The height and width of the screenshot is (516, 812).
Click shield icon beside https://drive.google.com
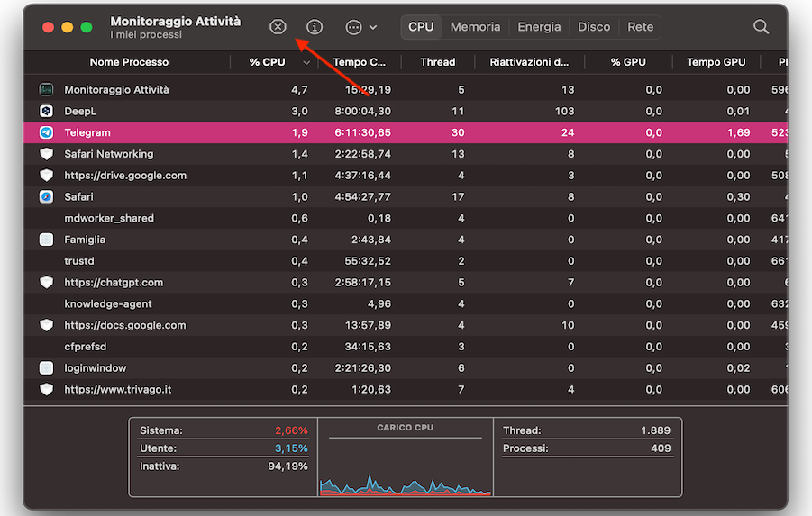coord(46,176)
